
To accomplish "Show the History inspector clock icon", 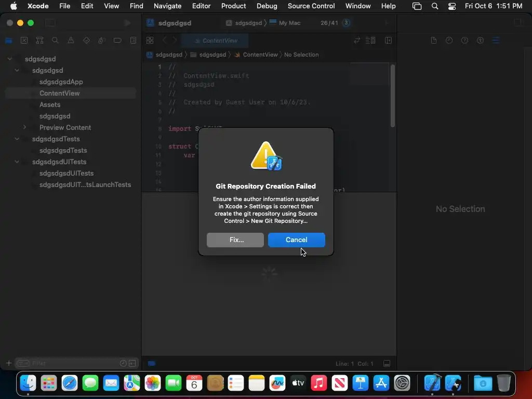I will point(449,41).
